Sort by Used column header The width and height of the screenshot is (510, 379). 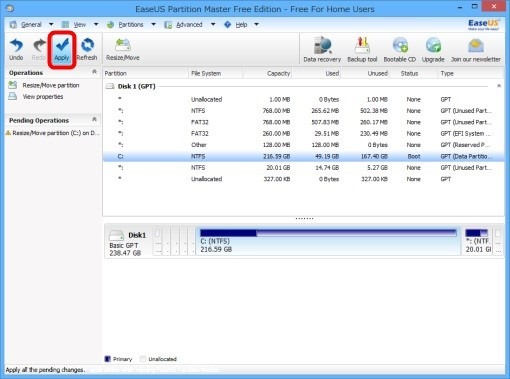316,73
